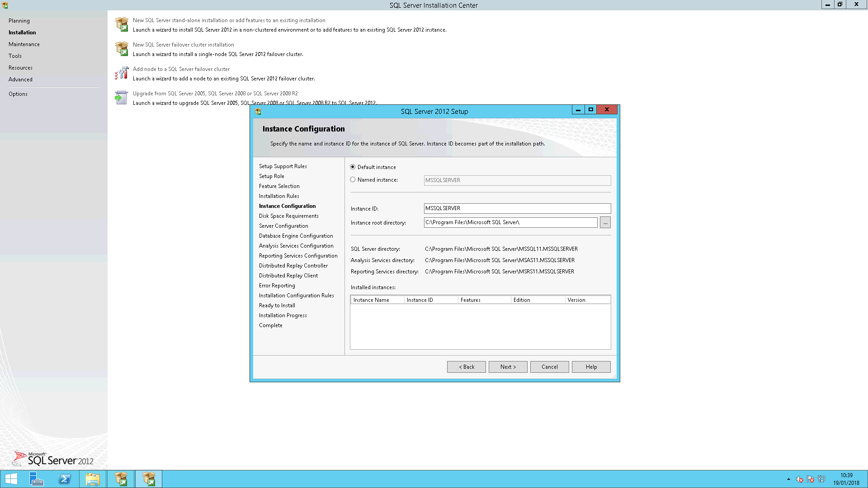Click Server Configuration step

283,226
